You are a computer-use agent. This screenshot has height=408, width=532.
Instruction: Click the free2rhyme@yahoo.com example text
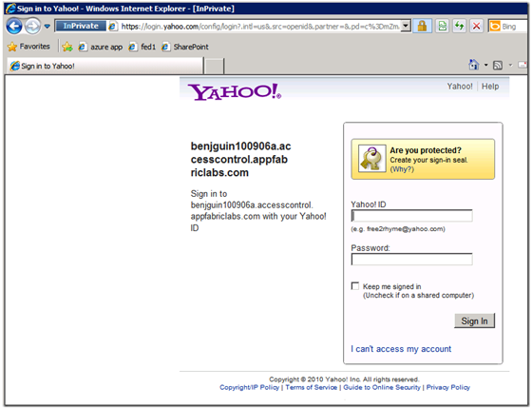pos(405,229)
